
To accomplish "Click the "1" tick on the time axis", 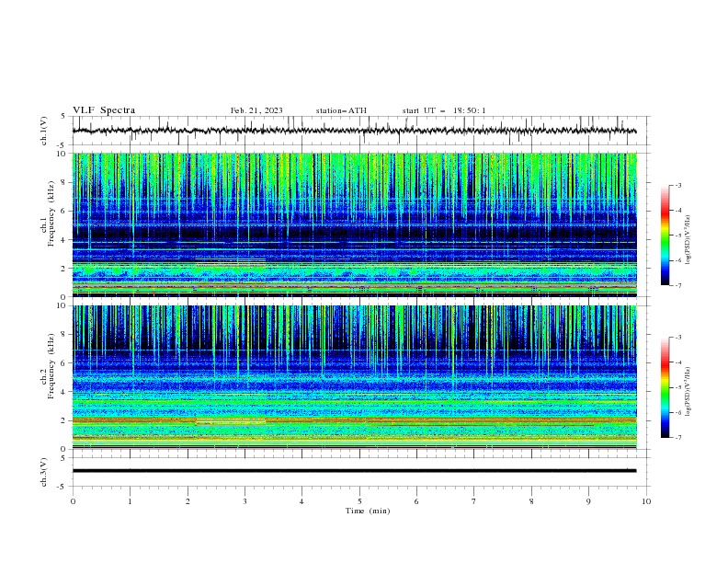I will (x=130, y=501).
